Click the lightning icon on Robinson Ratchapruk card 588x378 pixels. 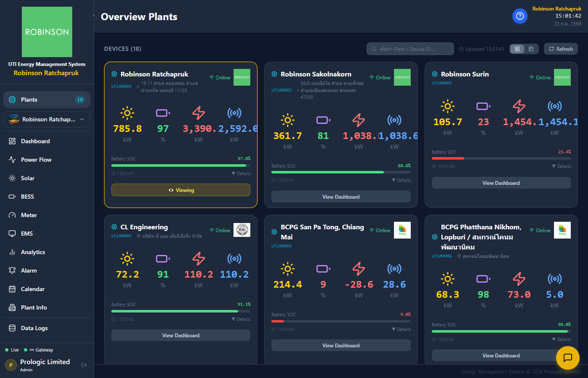tap(199, 113)
